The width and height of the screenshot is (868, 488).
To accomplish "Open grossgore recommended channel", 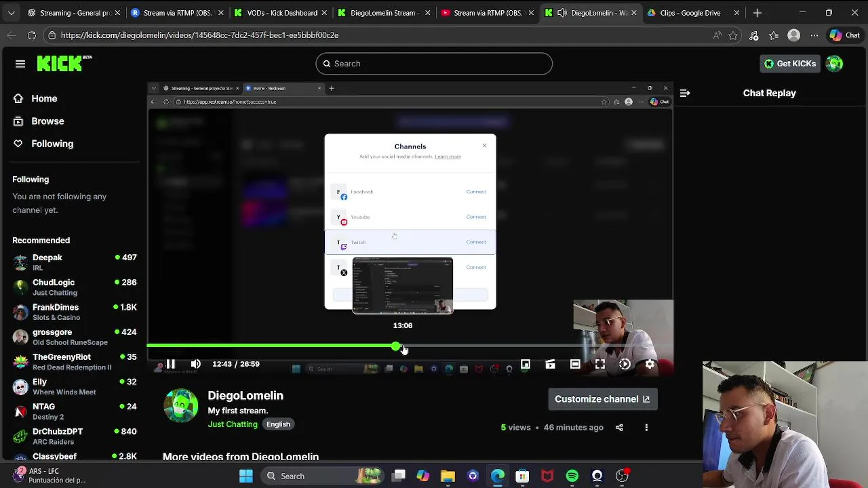I will (75, 337).
